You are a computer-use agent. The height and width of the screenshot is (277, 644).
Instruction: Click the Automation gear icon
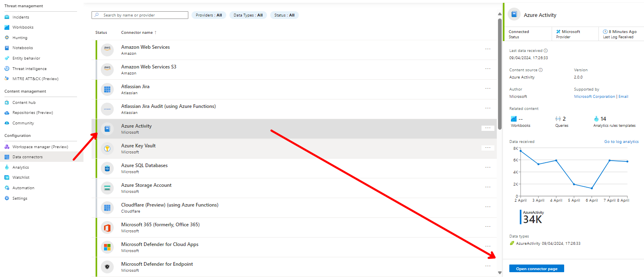point(7,188)
